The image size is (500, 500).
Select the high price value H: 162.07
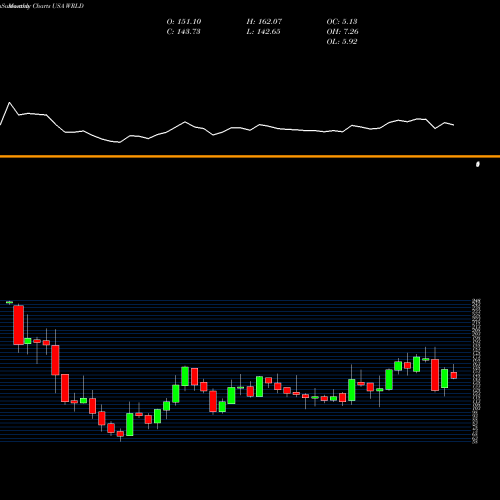point(264,22)
